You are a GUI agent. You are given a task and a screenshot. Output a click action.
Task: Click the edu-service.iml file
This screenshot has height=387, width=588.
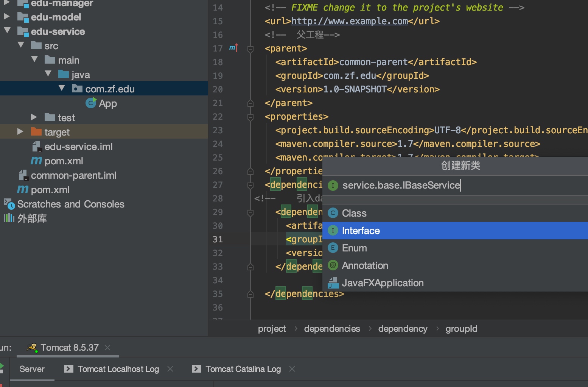pos(78,147)
